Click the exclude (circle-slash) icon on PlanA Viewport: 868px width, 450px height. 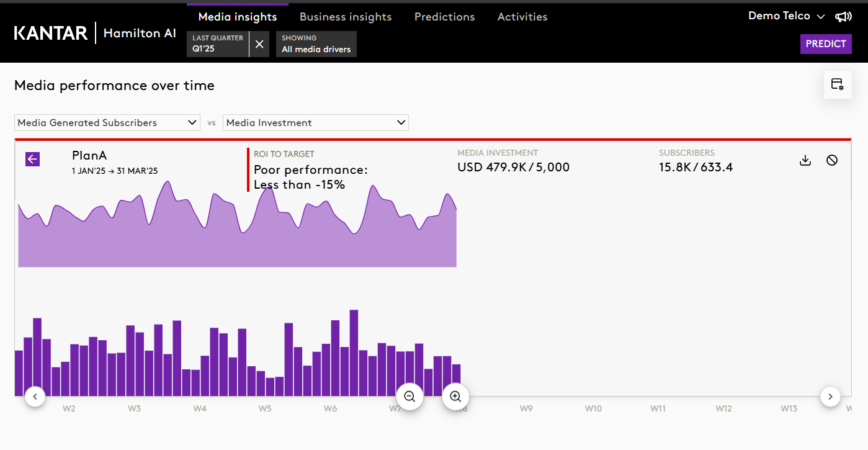click(832, 160)
